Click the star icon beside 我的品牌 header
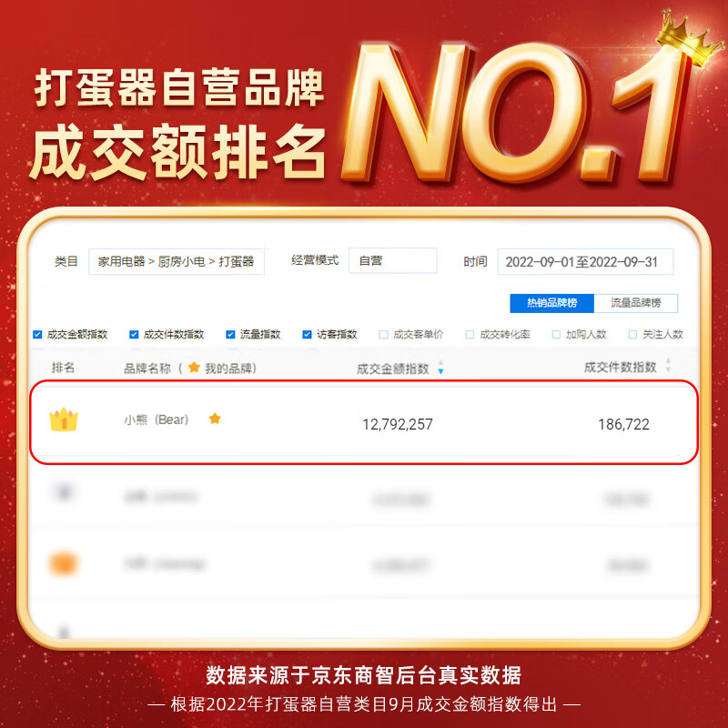This screenshot has height=728, width=728. coord(194,368)
